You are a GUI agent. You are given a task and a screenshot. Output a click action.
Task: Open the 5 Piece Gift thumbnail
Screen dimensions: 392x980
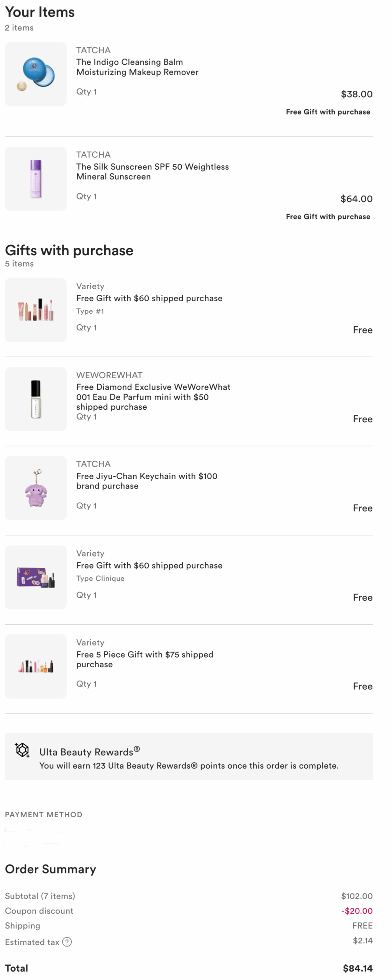(36, 666)
